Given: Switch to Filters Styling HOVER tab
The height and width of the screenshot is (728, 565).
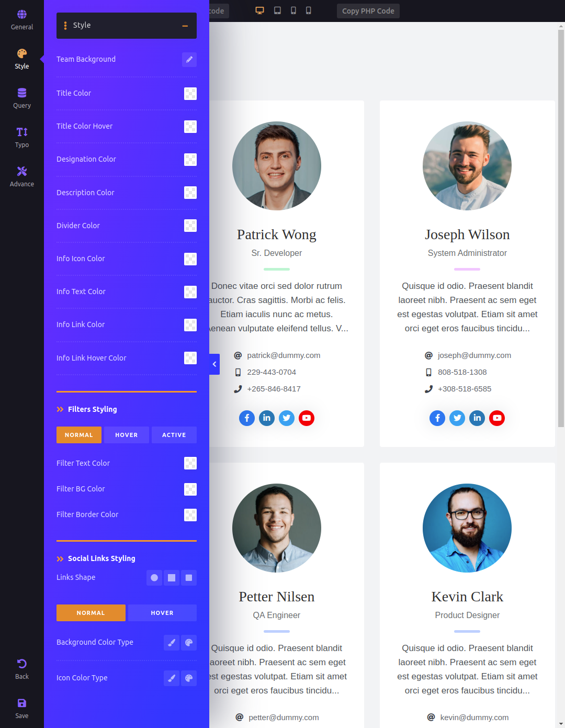Looking at the screenshot, I should pos(127,435).
